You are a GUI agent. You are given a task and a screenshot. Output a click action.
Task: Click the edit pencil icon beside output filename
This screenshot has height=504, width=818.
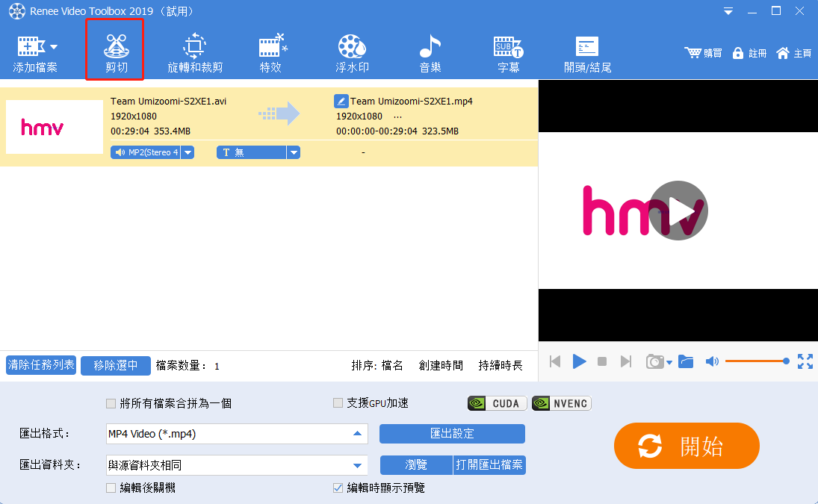(341, 101)
